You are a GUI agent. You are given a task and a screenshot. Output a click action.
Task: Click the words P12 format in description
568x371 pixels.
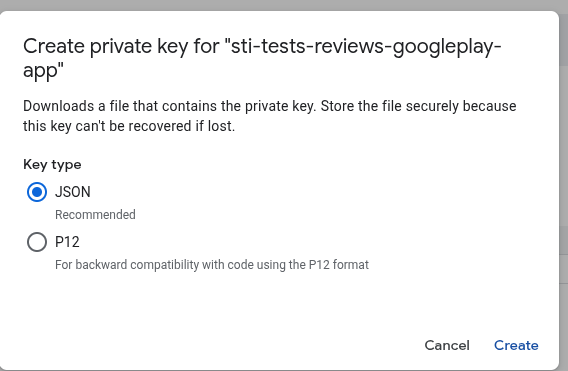339,265
